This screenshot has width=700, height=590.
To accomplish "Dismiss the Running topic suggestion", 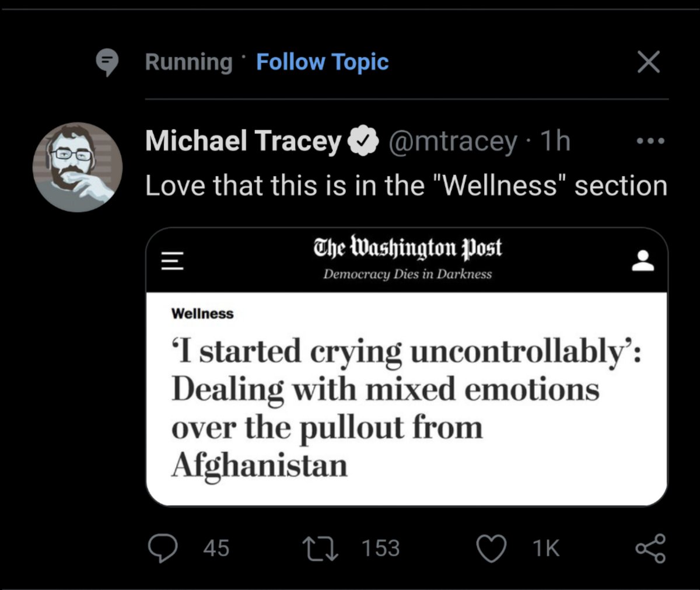I will 648,62.
